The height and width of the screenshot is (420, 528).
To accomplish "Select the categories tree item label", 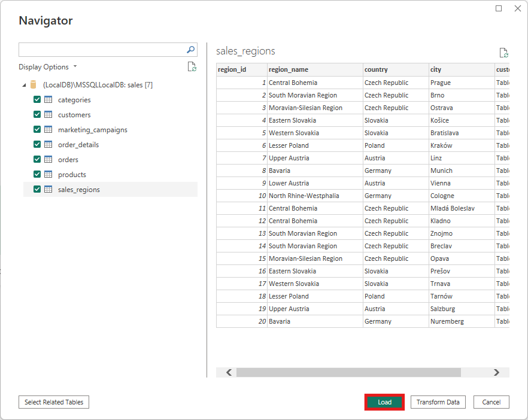I will click(x=74, y=100).
